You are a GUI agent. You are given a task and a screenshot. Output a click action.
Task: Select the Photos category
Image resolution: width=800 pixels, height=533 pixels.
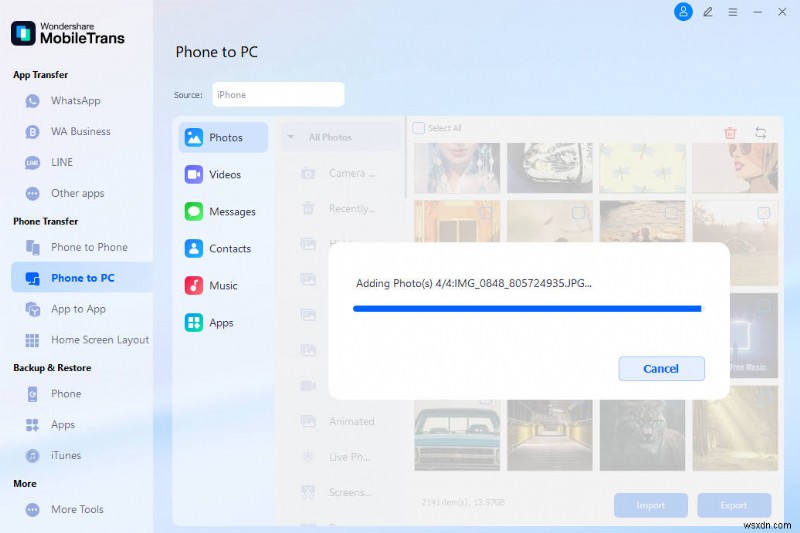click(x=223, y=137)
